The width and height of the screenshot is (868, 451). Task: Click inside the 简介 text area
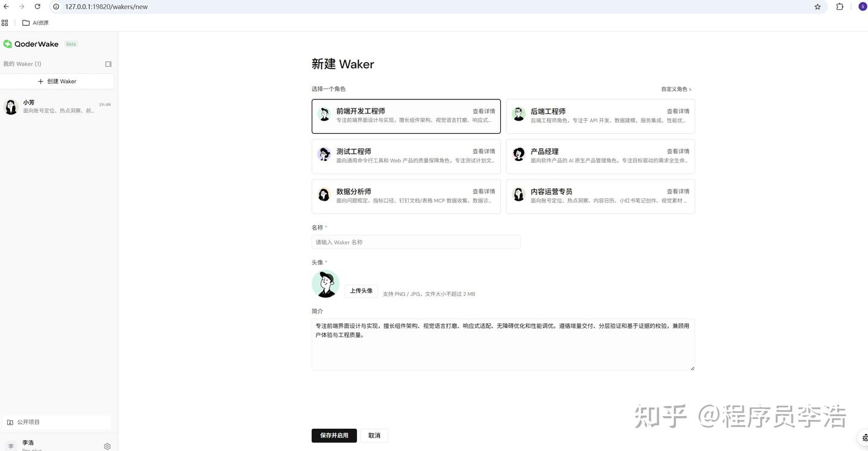point(503,344)
